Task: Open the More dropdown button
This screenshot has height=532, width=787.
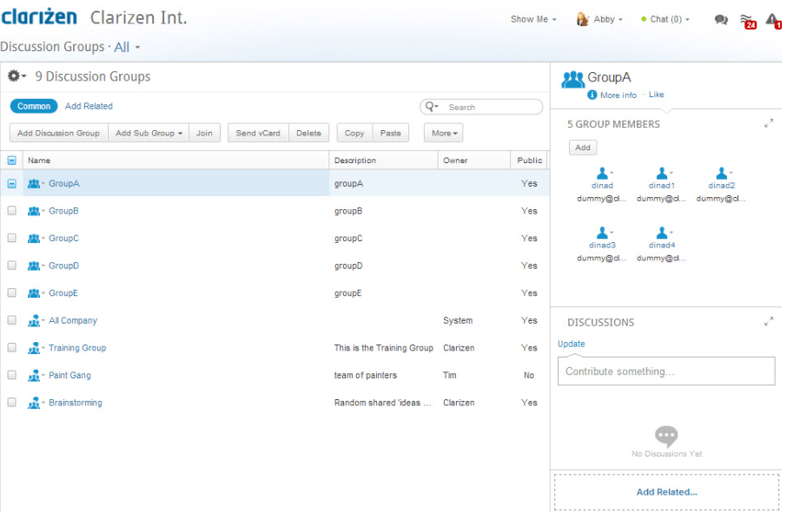Action: [444, 134]
